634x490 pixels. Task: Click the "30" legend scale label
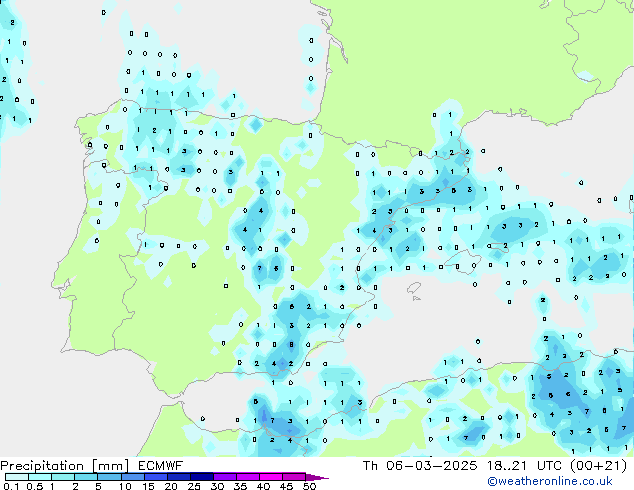(217, 486)
